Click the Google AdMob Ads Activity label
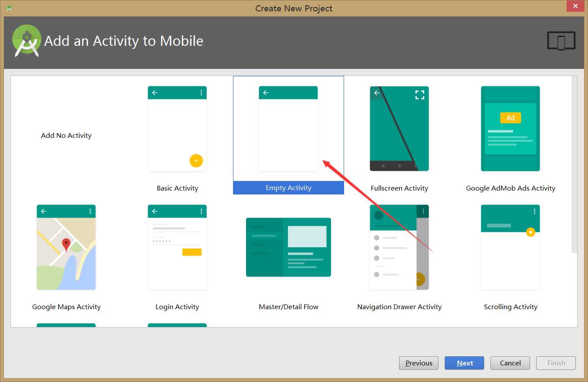The image size is (588, 382). click(510, 188)
